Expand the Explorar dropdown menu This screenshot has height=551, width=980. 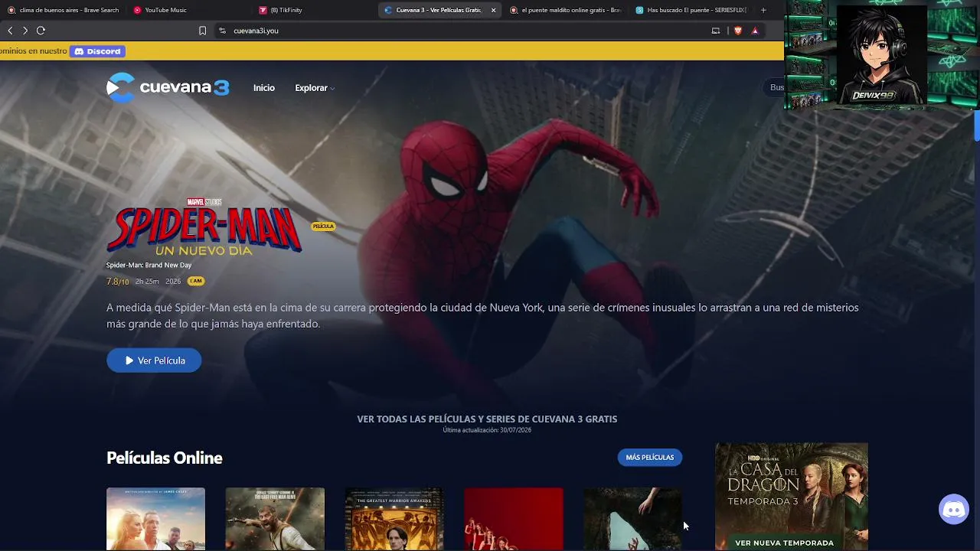(315, 88)
